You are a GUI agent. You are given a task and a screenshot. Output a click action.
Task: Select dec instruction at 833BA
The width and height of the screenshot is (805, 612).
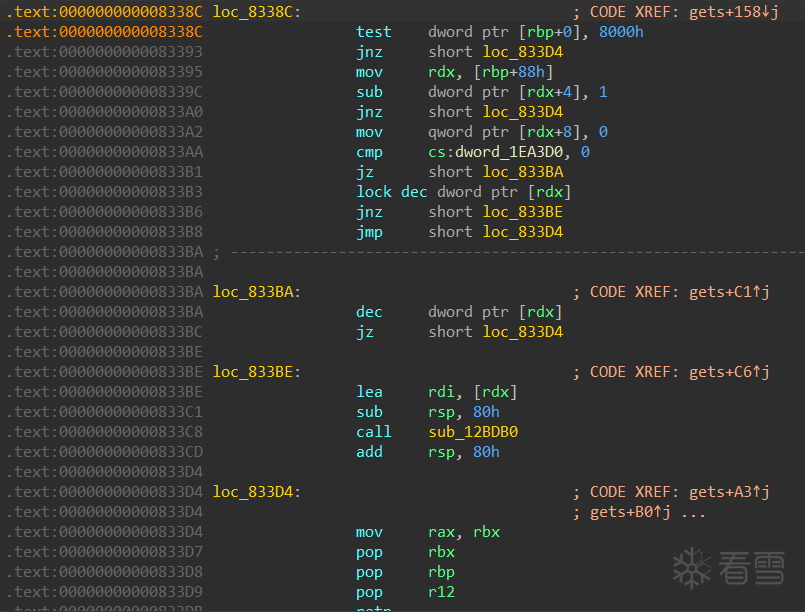click(369, 312)
